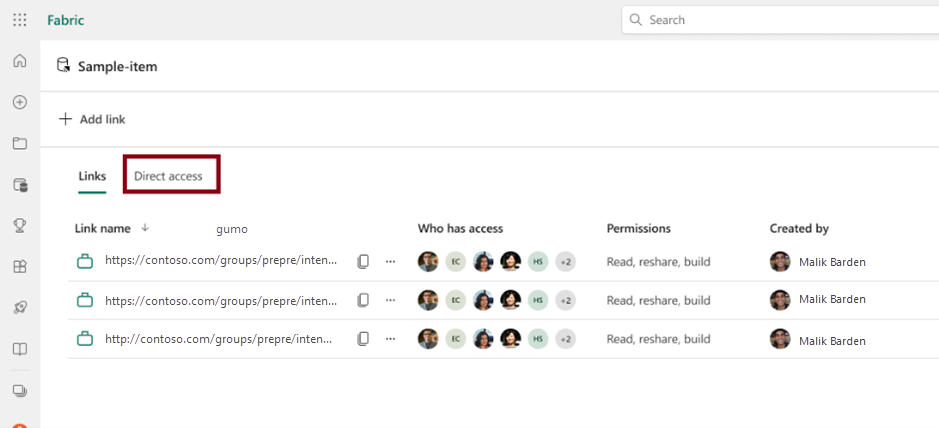Switch to the Direct access tab
Screen dimensions: 939x428
point(168,176)
